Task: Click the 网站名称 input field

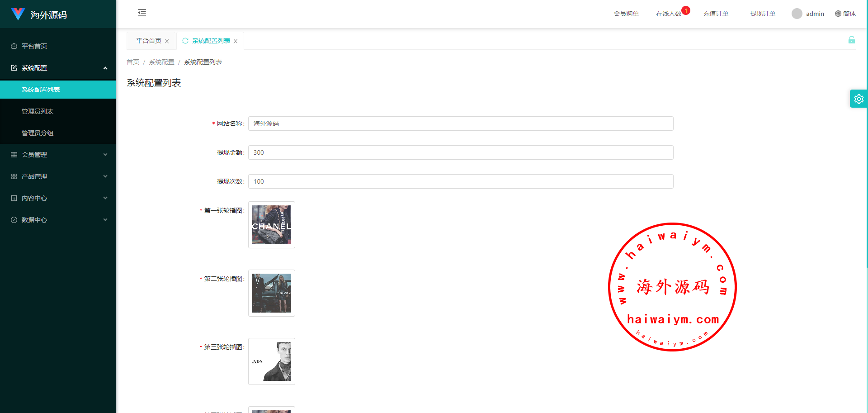Action: click(x=460, y=123)
